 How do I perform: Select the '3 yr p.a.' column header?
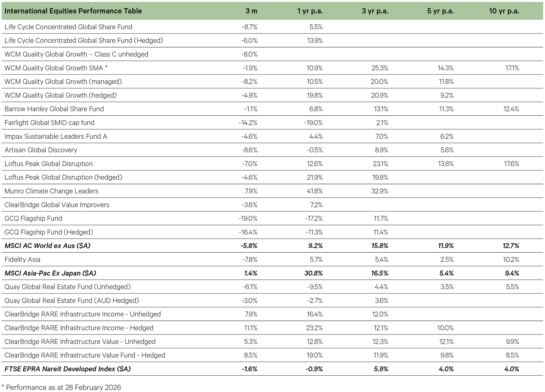click(x=375, y=11)
